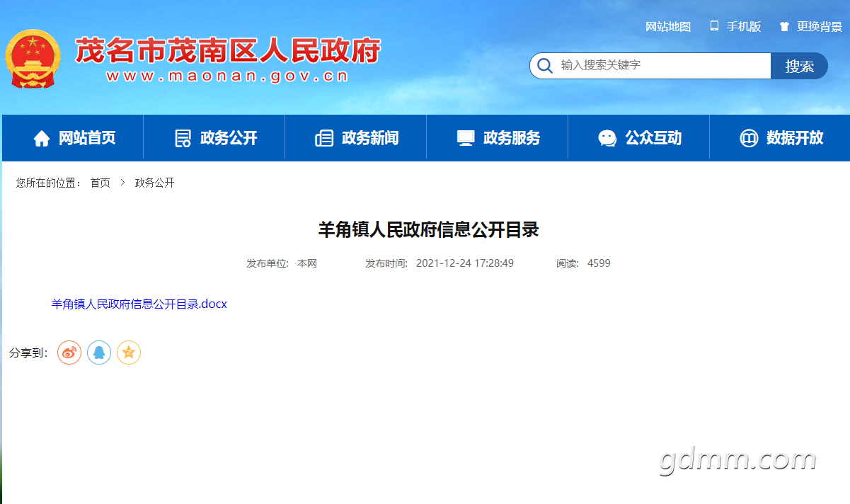Viewport: 850px width, 504px height.
Task: Share page via QQ icon
Action: pos(99,352)
